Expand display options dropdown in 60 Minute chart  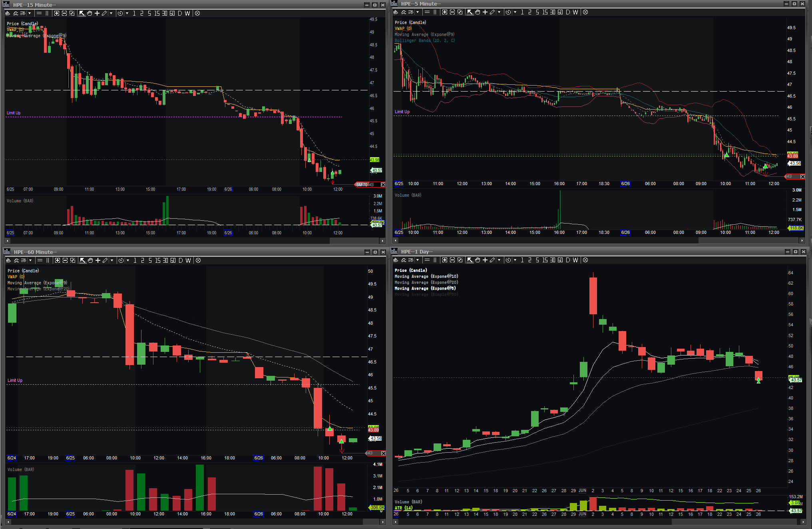point(30,260)
